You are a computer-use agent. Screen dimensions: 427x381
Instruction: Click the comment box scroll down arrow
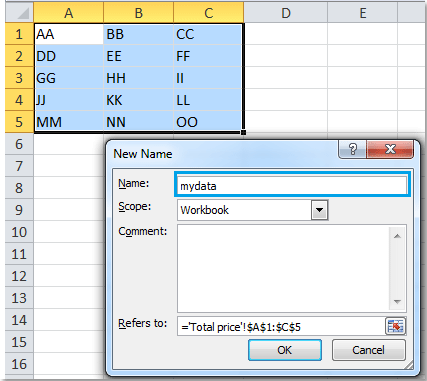pos(397,302)
